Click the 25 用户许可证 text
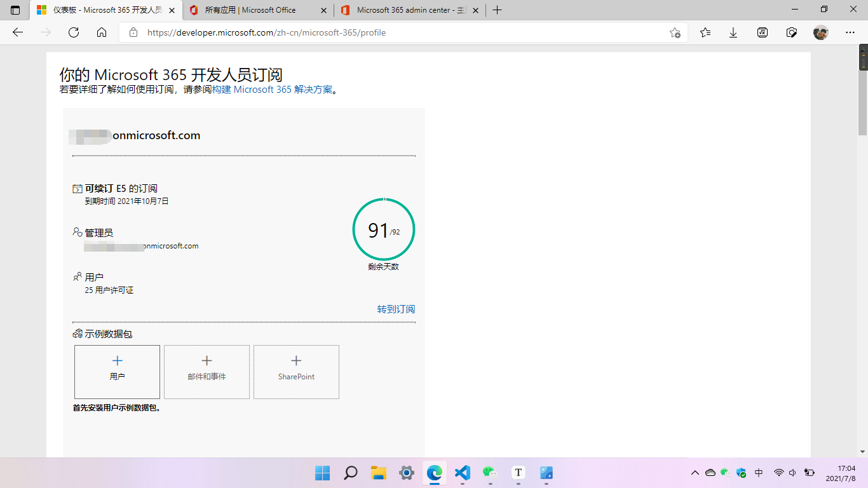Viewport: 868px width, 488px height. click(x=109, y=290)
